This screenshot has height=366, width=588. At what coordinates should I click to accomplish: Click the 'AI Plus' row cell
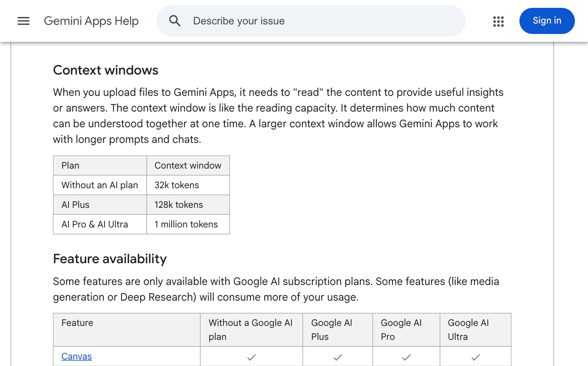click(x=100, y=205)
